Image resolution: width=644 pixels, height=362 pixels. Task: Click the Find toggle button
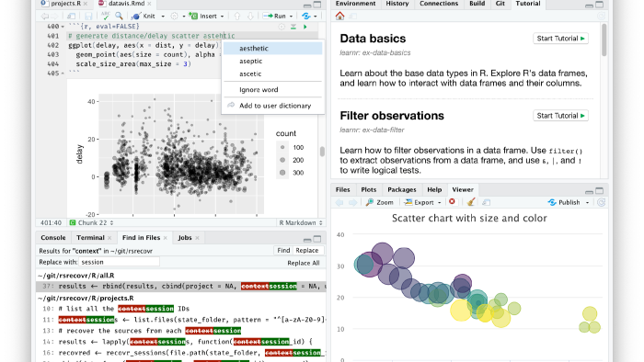coord(283,251)
